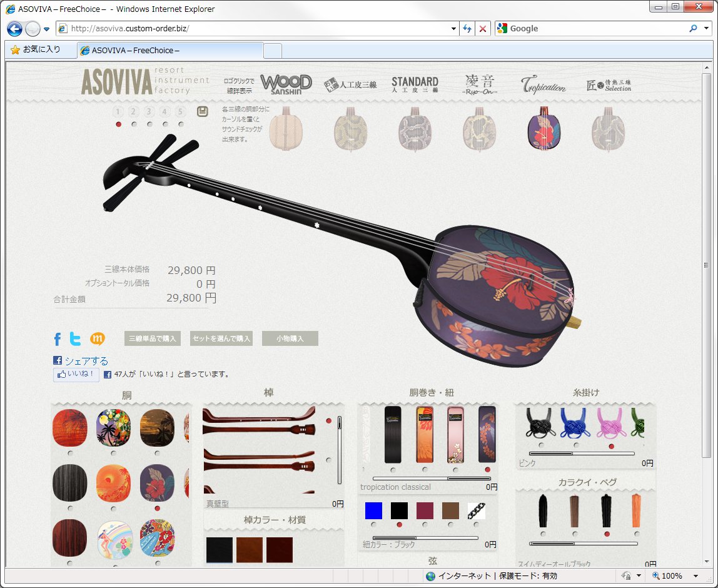The image size is (718, 588).
Task: Click the neck list vertical scrollbar
Action: 340,450
